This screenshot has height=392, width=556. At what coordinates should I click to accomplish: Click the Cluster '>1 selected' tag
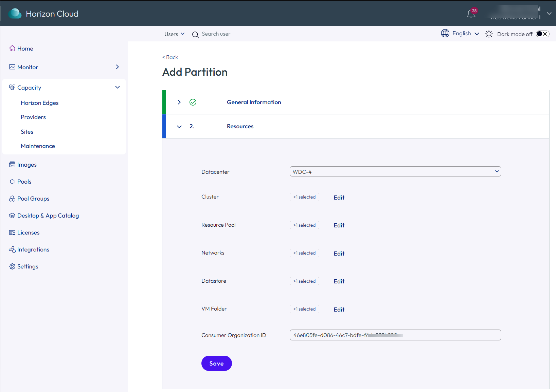304,197
